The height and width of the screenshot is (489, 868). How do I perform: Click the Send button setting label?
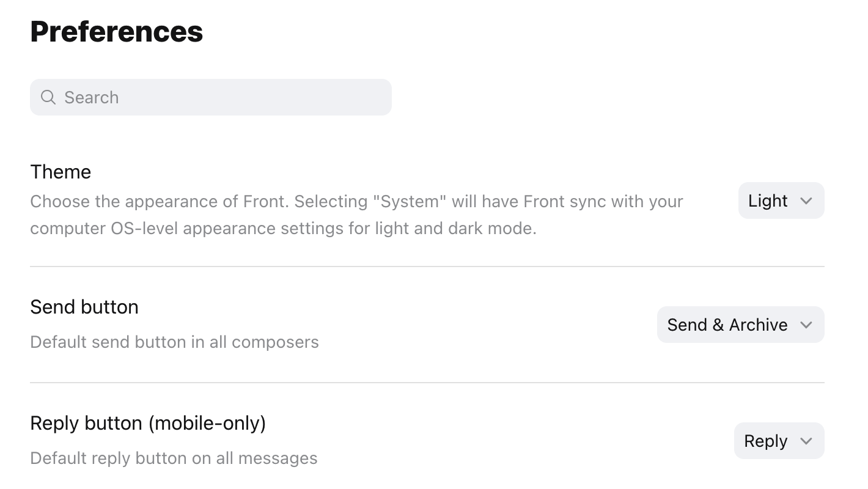pyautogui.click(x=84, y=307)
